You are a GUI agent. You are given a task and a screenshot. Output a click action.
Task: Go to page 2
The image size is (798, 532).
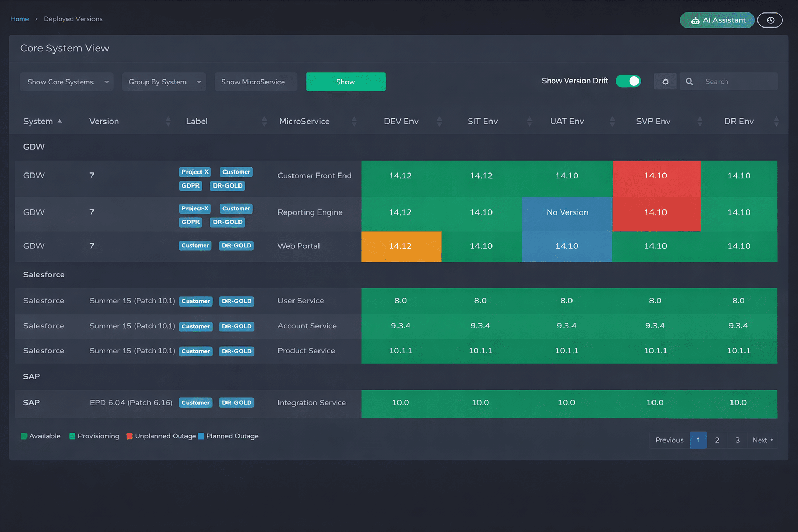coord(717,440)
